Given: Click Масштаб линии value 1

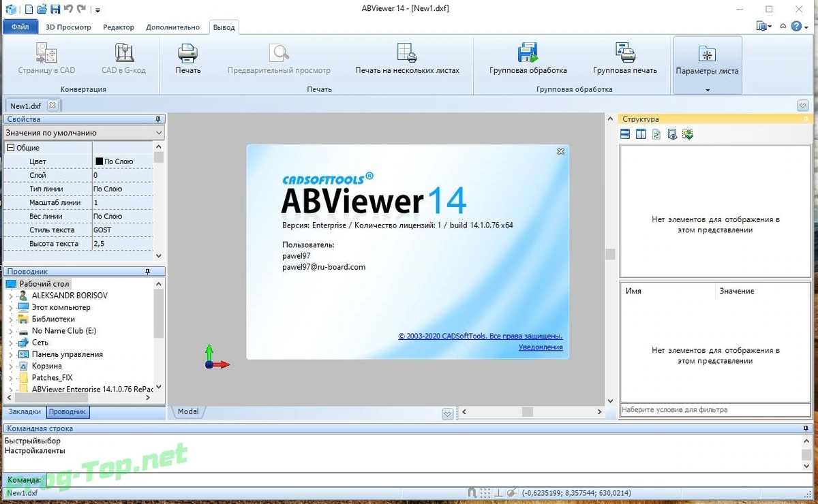Looking at the screenshot, I should pos(123,202).
